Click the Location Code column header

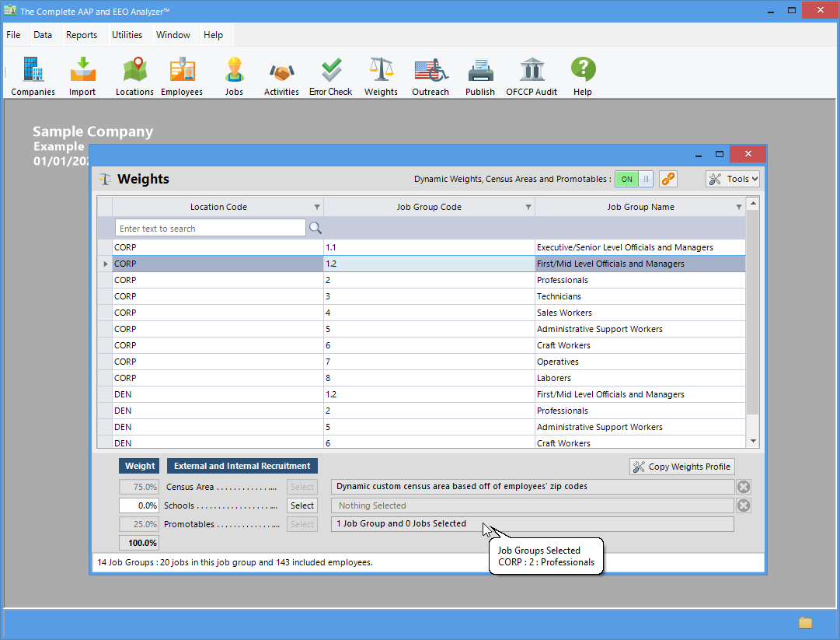[x=218, y=207]
